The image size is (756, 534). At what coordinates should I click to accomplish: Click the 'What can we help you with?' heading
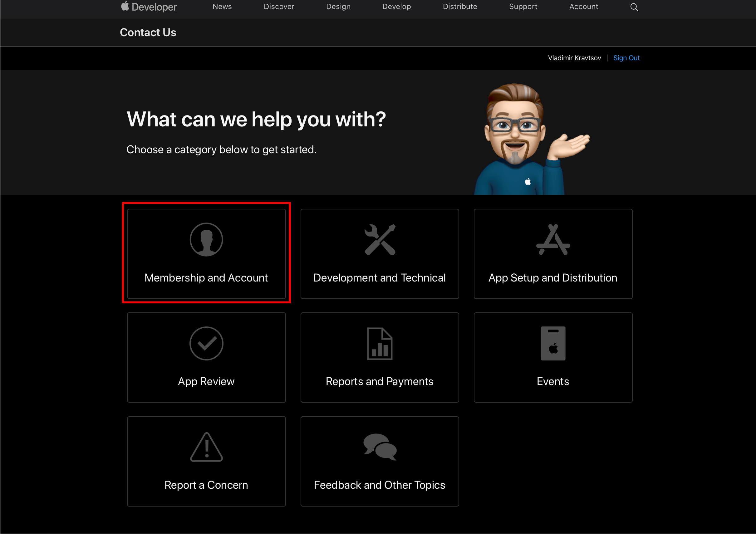click(256, 119)
